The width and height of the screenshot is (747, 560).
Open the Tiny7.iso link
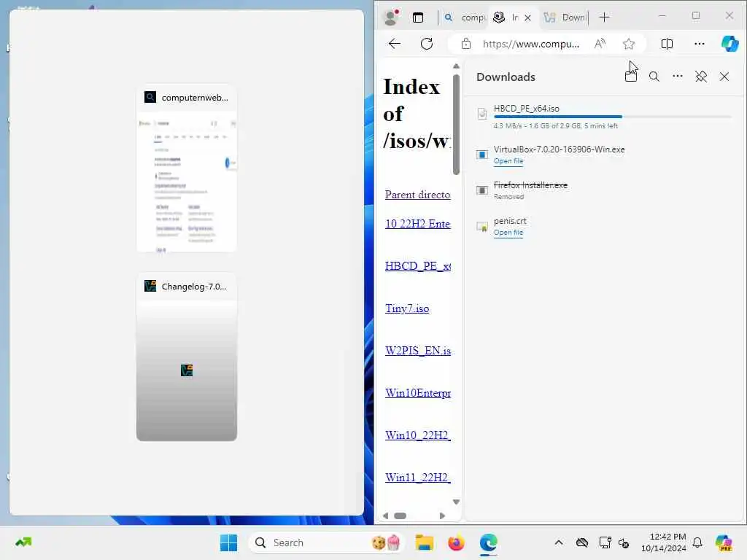tap(407, 308)
